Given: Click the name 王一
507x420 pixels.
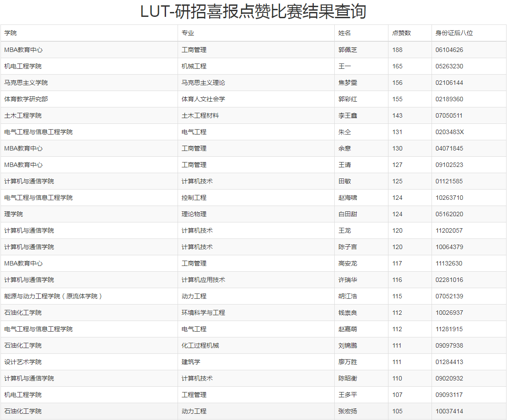Looking at the screenshot, I should click(x=345, y=66).
